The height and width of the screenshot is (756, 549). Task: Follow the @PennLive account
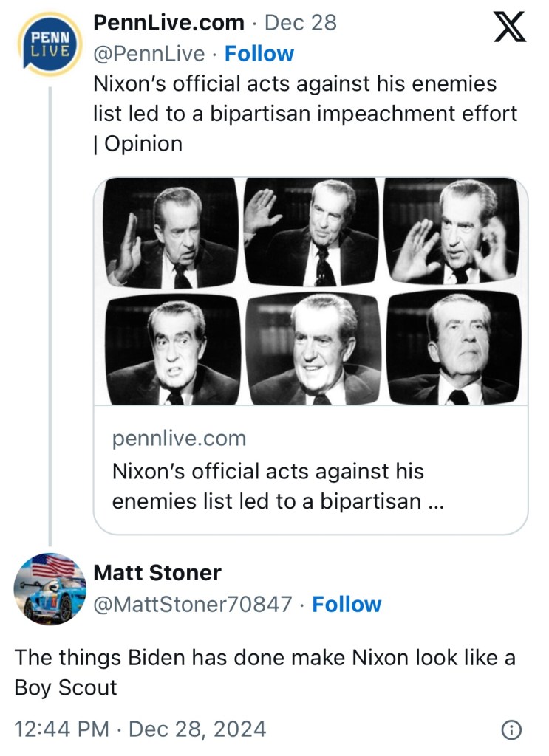point(259,54)
